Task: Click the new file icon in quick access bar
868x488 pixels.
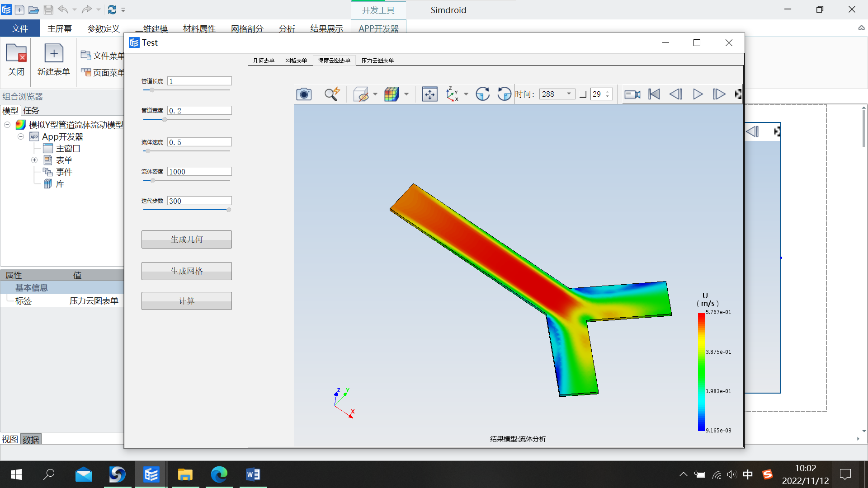Action: click(x=19, y=9)
